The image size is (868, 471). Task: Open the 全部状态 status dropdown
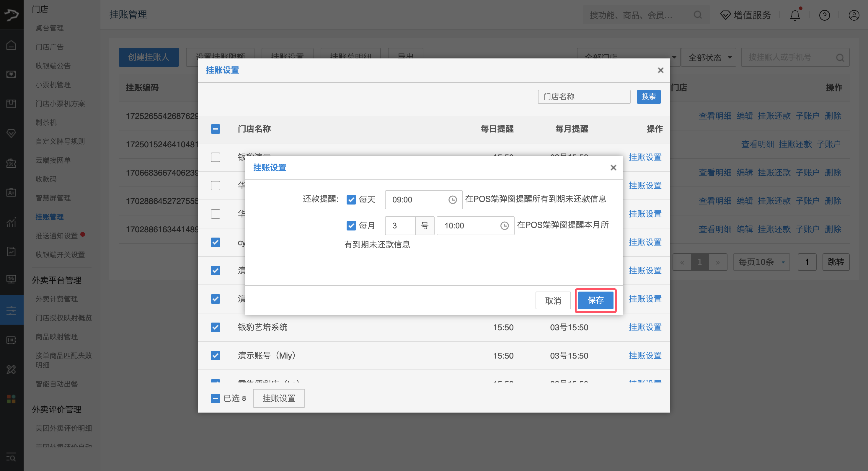pos(708,57)
